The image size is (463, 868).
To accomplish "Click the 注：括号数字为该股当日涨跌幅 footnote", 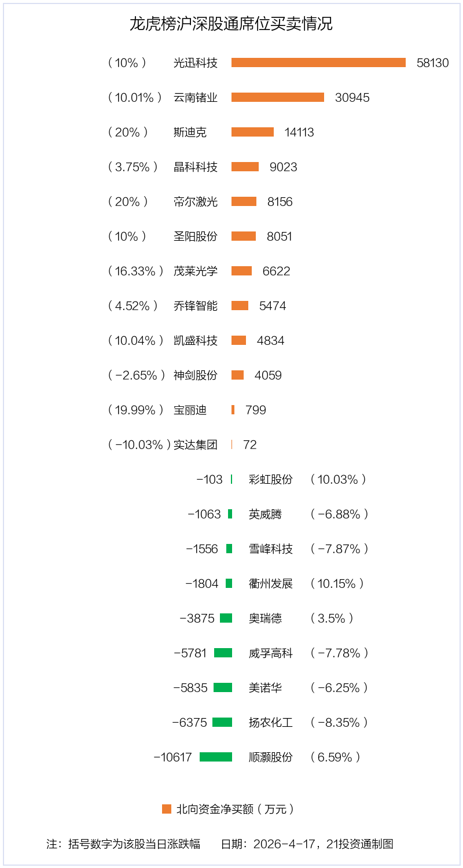I will tap(123, 844).
